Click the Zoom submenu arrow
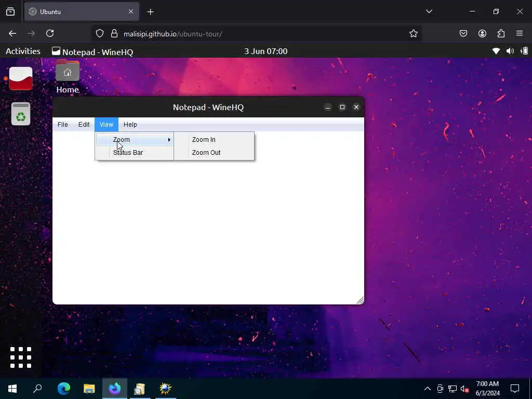Image resolution: width=532 pixels, height=399 pixels. [x=169, y=139]
